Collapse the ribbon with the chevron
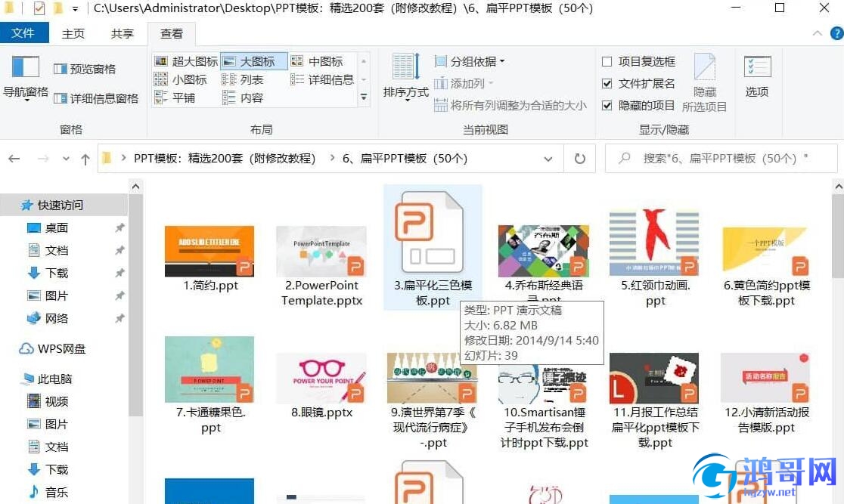This screenshot has width=844, height=504. click(x=817, y=33)
